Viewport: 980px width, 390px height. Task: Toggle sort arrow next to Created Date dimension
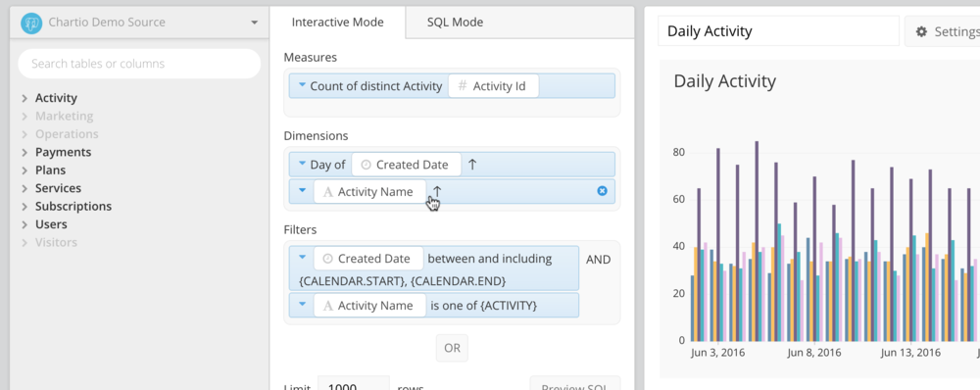[472, 165]
